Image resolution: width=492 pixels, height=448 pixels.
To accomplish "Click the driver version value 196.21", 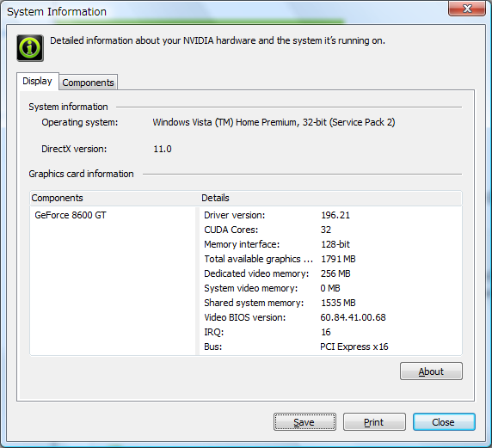I will point(335,215).
